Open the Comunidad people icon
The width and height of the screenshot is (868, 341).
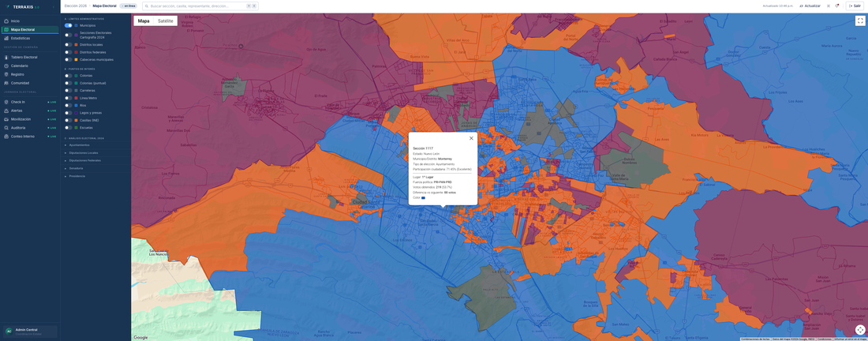point(6,83)
